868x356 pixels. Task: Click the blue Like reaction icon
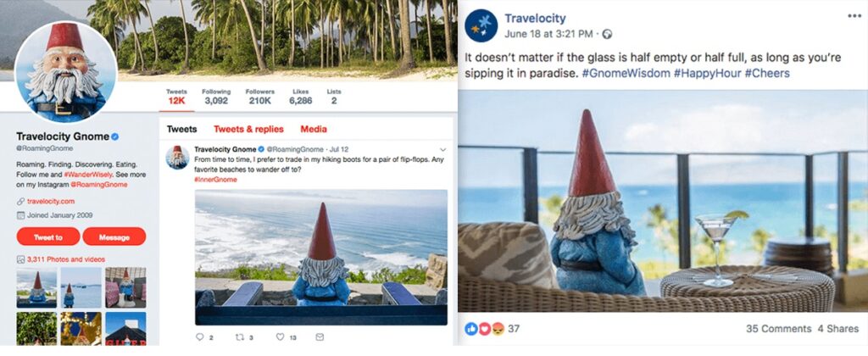(471, 329)
